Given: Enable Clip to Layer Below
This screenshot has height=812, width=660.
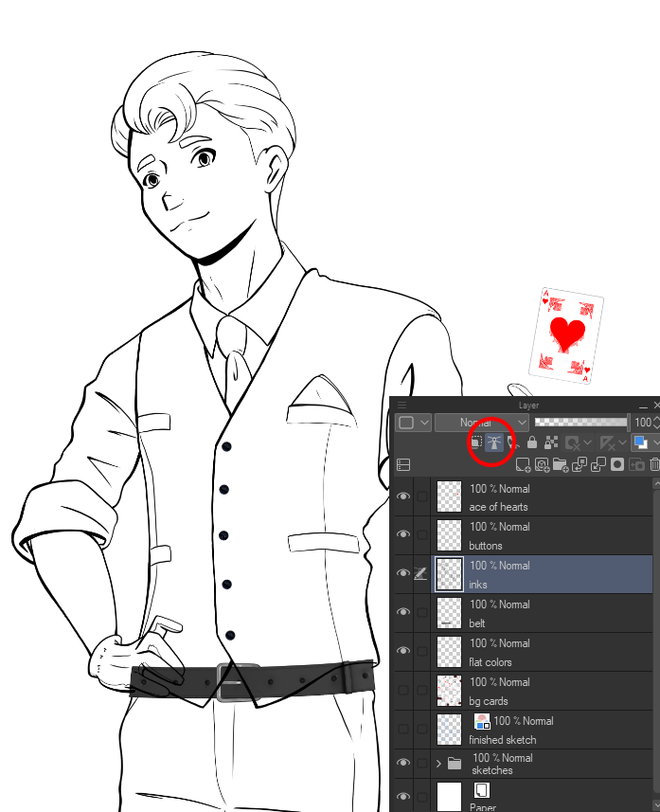Looking at the screenshot, I should pyautogui.click(x=475, y=442).
